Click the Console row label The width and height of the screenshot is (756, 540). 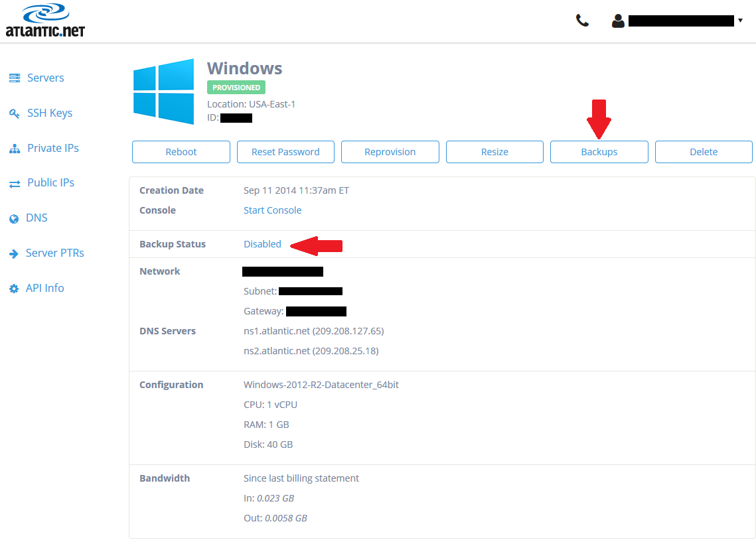click(x=158, y=210)
